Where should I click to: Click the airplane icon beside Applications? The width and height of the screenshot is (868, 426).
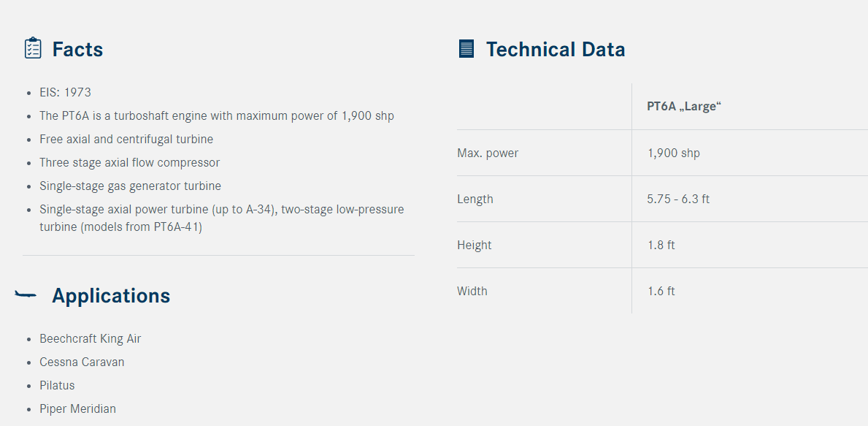point(26,294)
